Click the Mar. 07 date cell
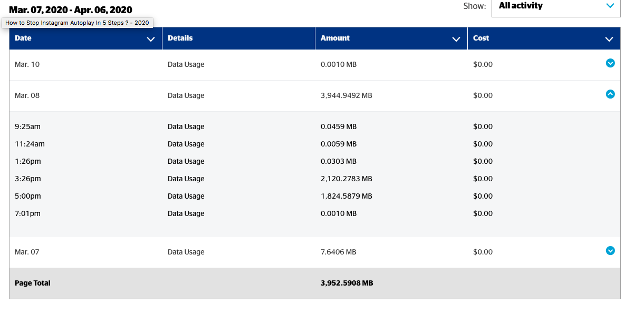 (27, 252)
